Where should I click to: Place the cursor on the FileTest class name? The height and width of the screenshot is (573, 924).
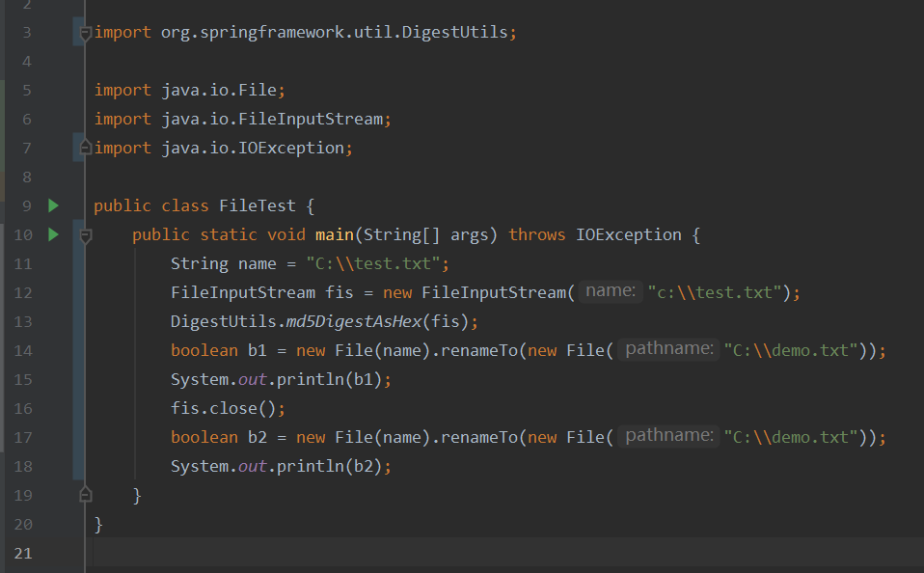(257, 205)
